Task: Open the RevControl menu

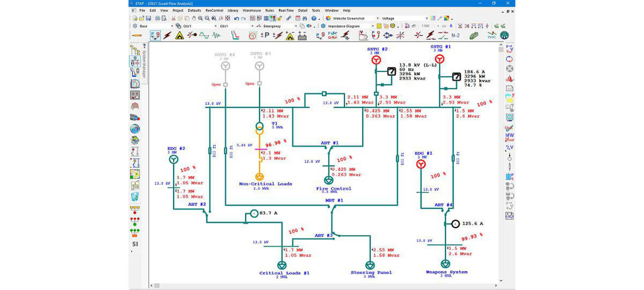Action: (214, 10)
